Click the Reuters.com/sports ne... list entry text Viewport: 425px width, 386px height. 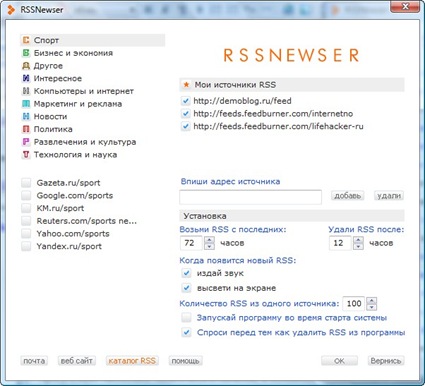[87, 221]
